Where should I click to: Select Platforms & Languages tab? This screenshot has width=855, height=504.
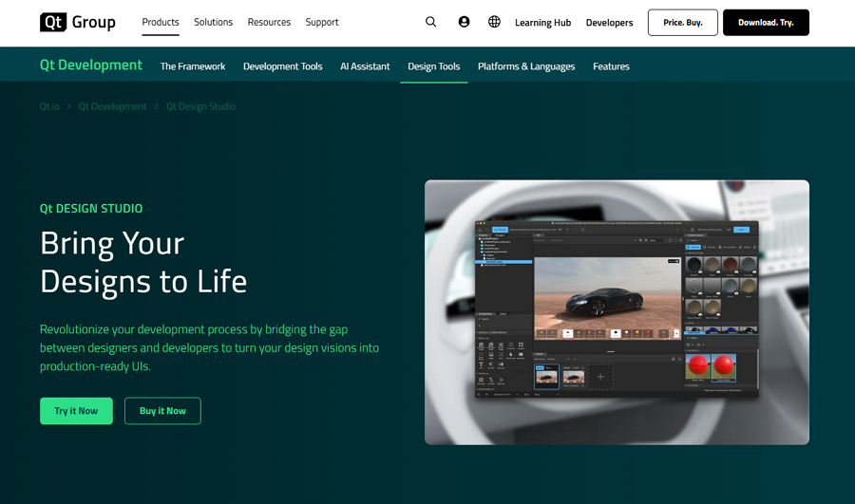click(x=526, y=66)
